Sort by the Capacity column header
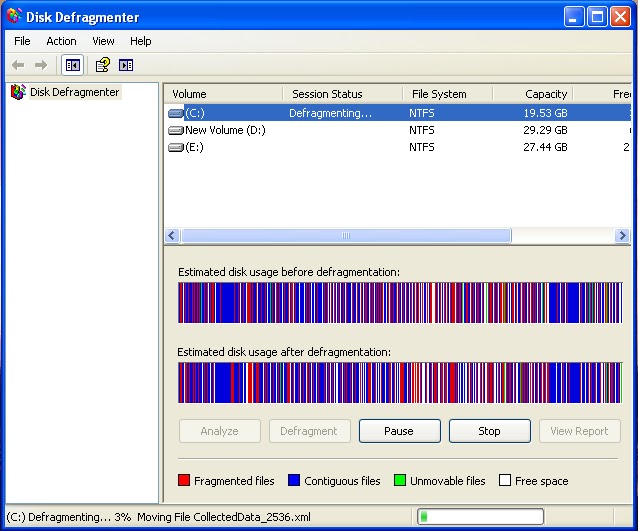 pos(533,94)
